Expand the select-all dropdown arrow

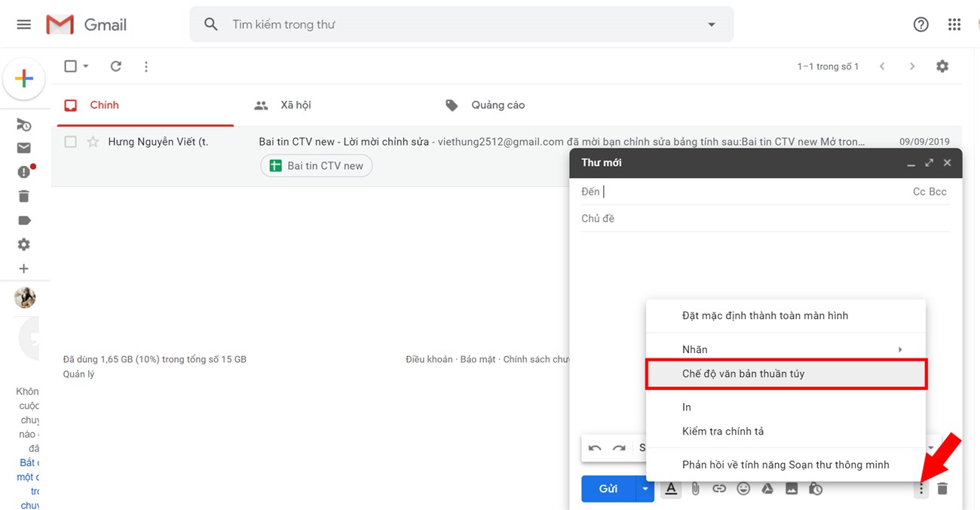[x=86, y=66]
